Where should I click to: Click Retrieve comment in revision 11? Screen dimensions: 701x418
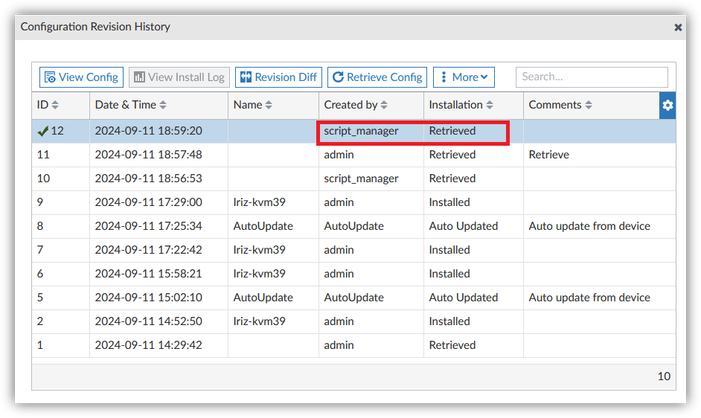pos(549,155)
